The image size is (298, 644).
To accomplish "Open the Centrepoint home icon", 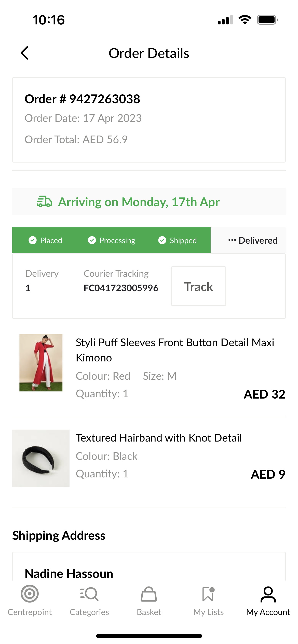I will [x=30, y=594].
